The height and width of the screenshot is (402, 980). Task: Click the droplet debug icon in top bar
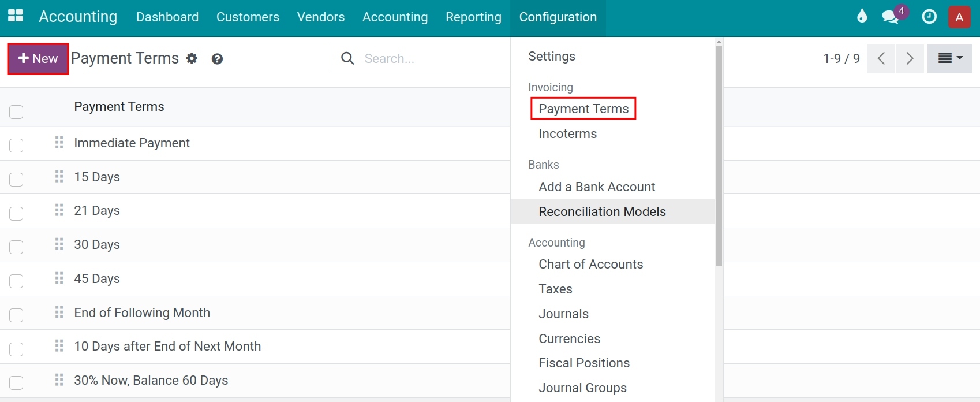click(862, 16)
